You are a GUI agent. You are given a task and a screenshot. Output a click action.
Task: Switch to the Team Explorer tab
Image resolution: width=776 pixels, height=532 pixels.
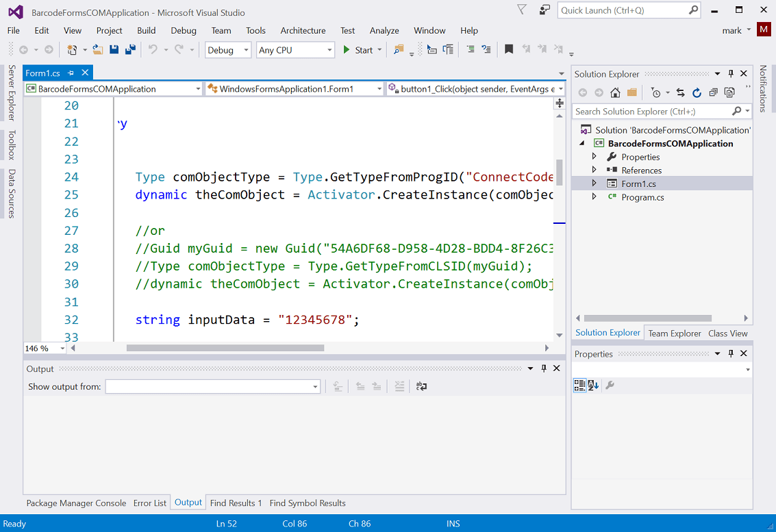tap(675, 333)
